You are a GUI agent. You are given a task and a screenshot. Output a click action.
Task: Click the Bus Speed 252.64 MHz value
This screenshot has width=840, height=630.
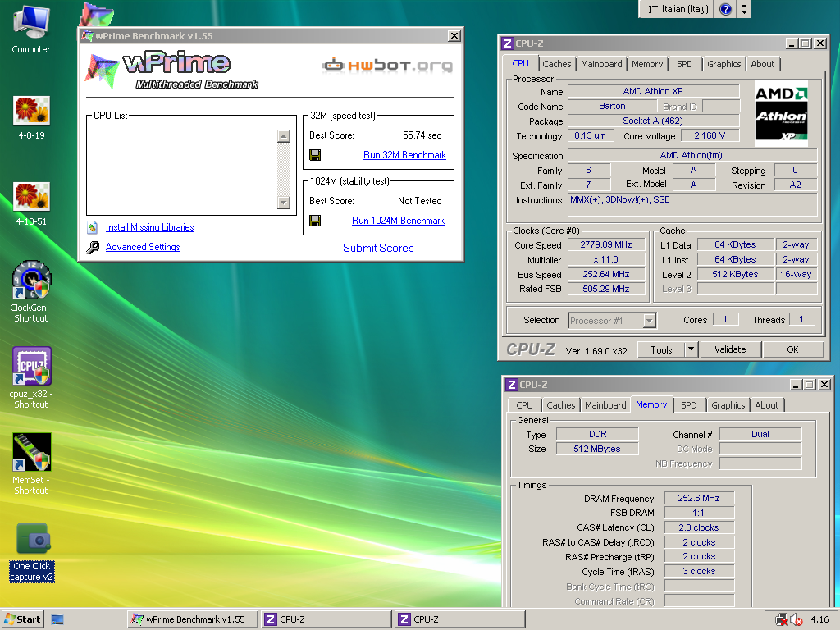606,274
